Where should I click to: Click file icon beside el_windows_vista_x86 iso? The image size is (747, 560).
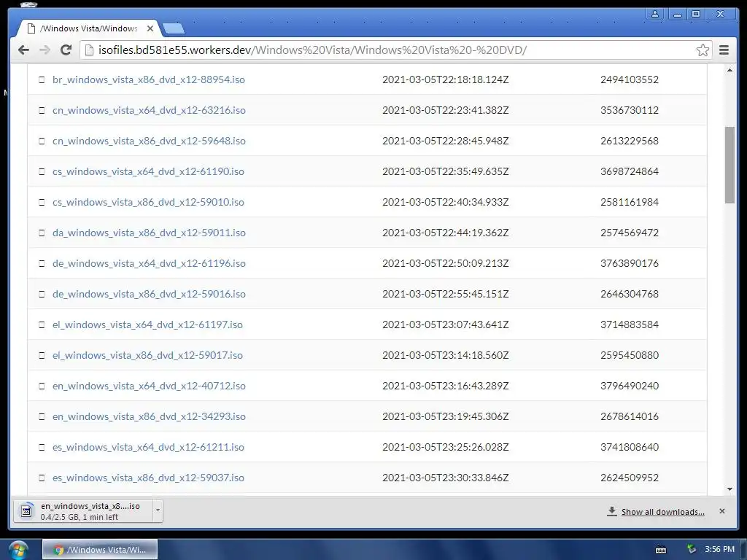(42, 355)
